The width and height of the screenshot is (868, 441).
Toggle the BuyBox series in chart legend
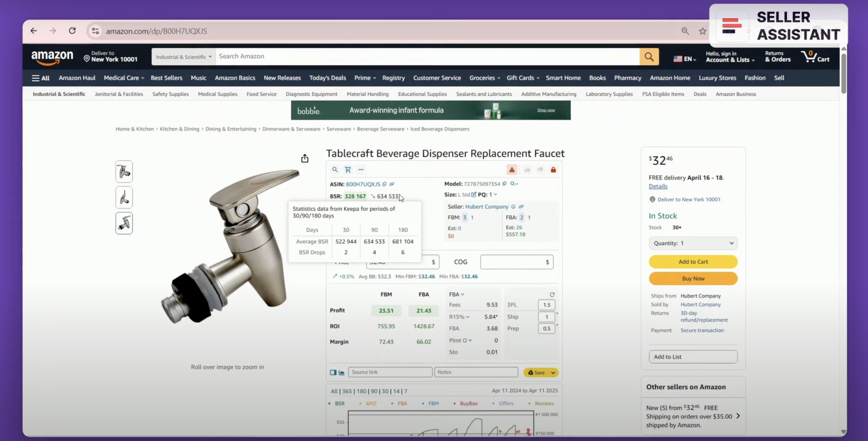(x=468, y=403)
